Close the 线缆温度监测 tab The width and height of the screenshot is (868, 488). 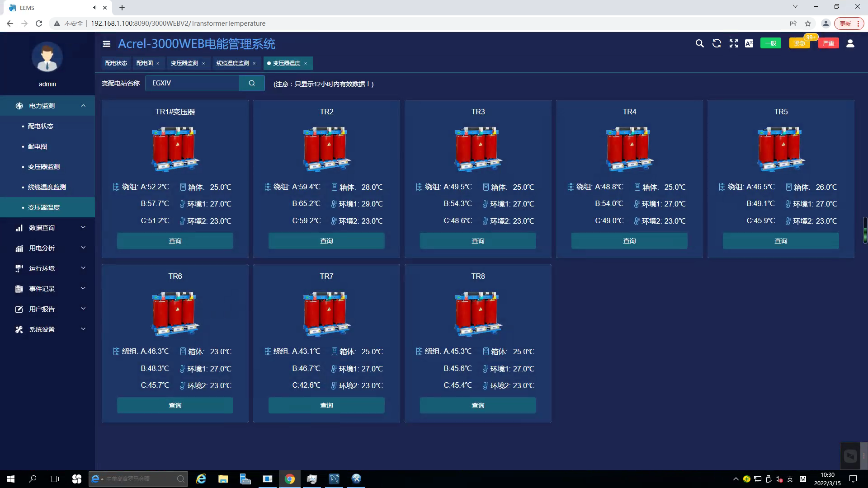click(254, 64)
